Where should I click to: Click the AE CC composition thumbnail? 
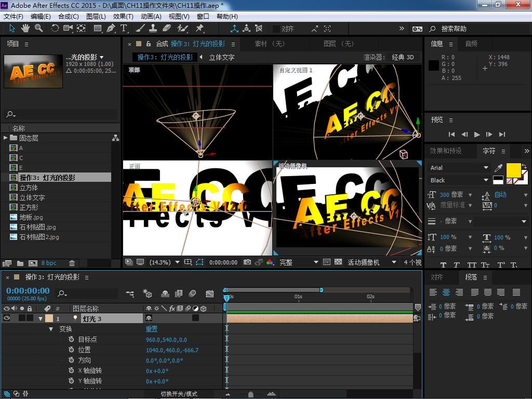click(33, 72)
